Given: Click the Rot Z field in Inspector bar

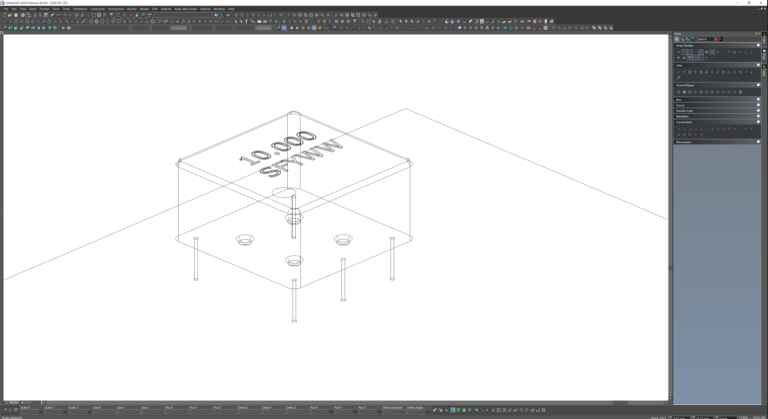Looking at the screenshot, I should point(369,412).
